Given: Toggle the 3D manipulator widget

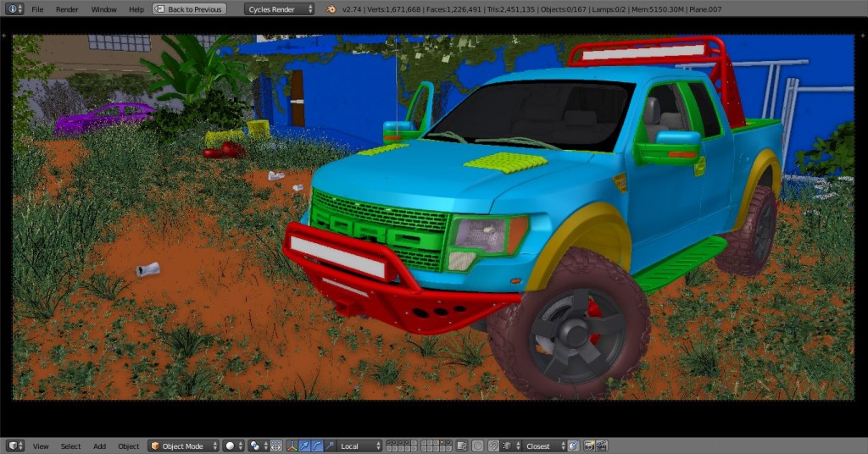Looking at the screenshot, I should point(292,446).
